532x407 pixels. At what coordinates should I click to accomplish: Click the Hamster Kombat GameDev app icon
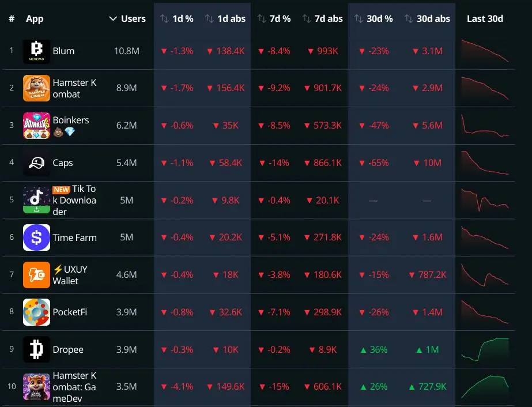pyautogui.click(x=36, y=387)
